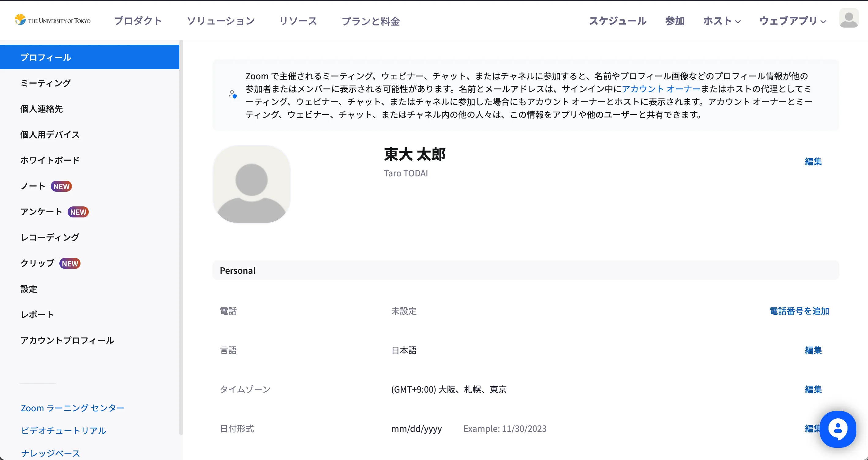This screenshot has width=868, height=460.
Task: Open the アカウント オーナー hyperlink
Action: [x=661, y=89]
